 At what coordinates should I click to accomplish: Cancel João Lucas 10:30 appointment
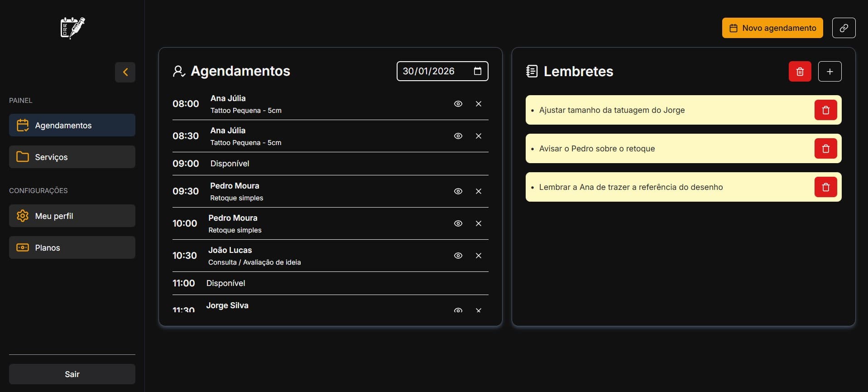point(479,256)
